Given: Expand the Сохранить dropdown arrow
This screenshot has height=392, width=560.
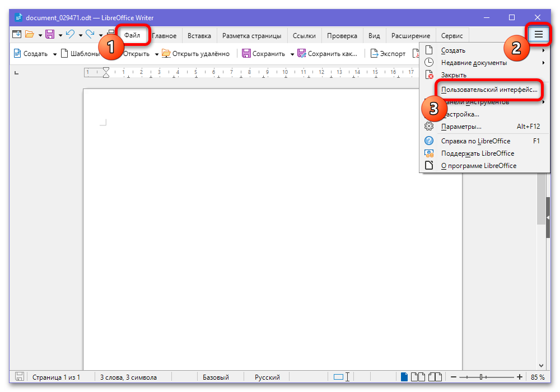Looking at the screenshot, I should click(292, 54).
